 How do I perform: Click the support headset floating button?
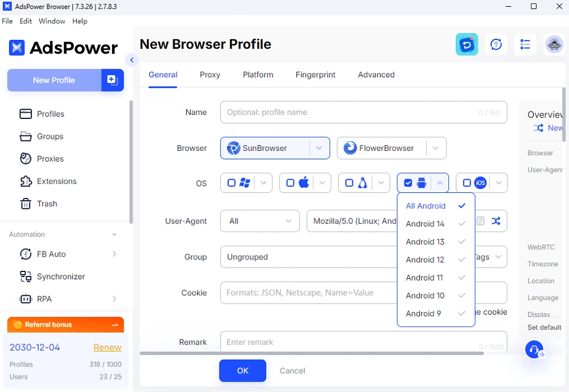pyautogui.click(x=534, y=349)
